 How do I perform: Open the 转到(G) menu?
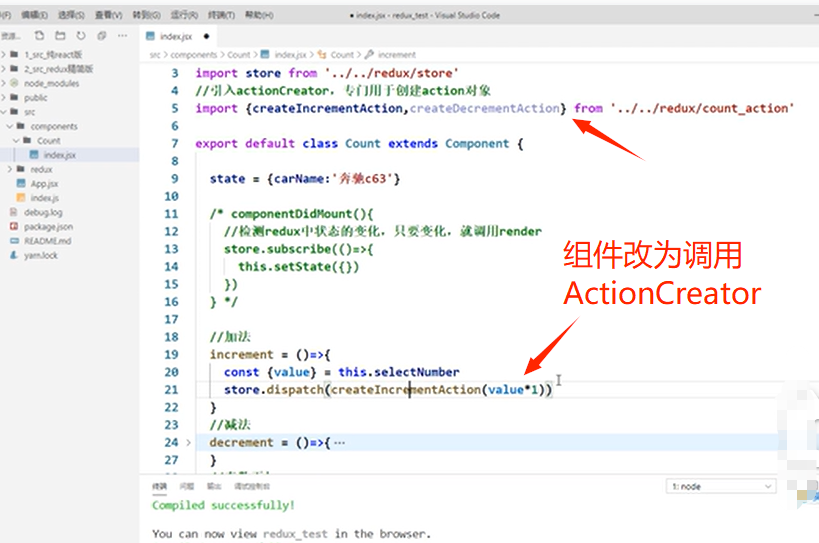146,15
